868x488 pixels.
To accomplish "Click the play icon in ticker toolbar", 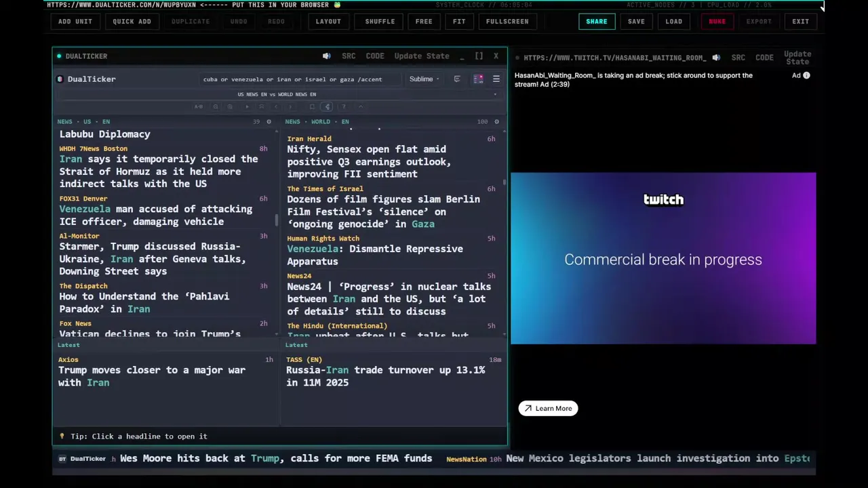I will point(247,106).
